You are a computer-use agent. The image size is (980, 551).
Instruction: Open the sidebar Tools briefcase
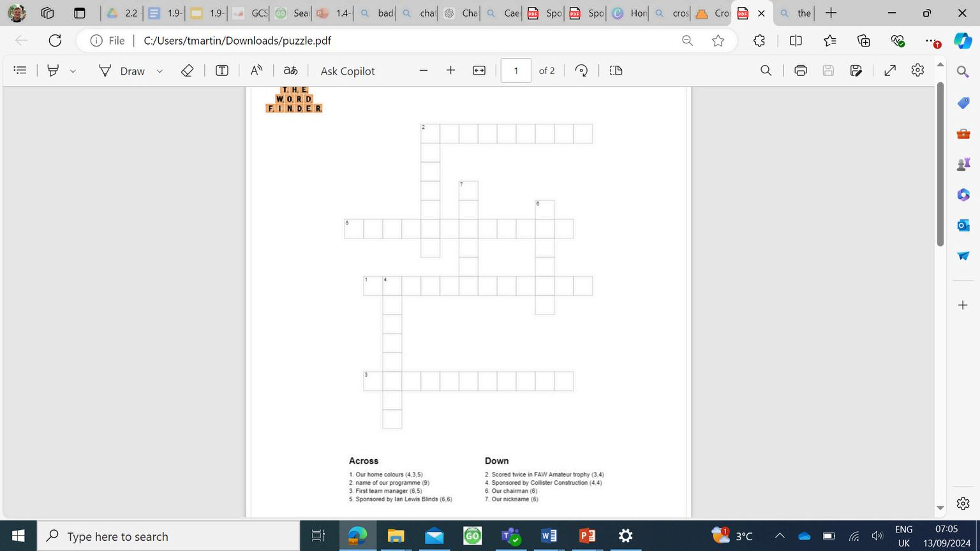[x=963, y=133]
